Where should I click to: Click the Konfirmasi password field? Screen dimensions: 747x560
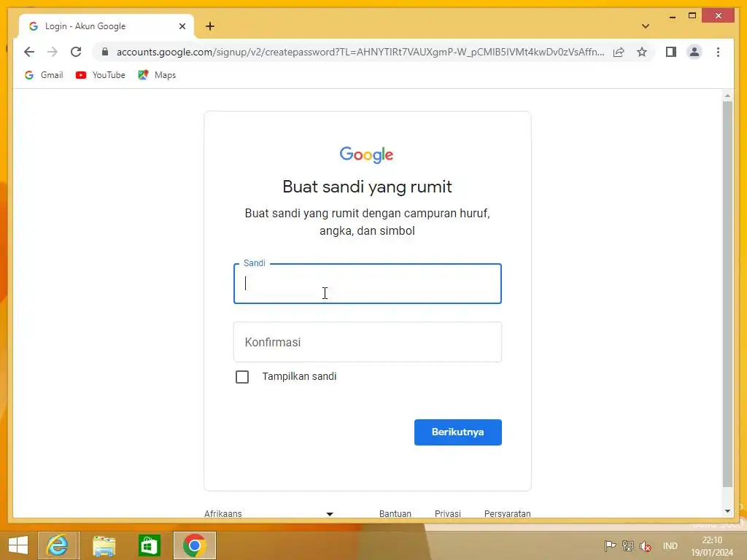click(x=368, y=342)
